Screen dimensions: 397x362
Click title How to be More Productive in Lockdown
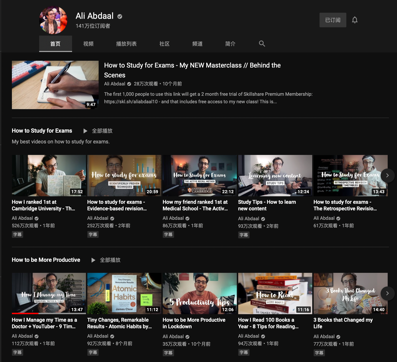pyautogui.click(x=194, y=323)
